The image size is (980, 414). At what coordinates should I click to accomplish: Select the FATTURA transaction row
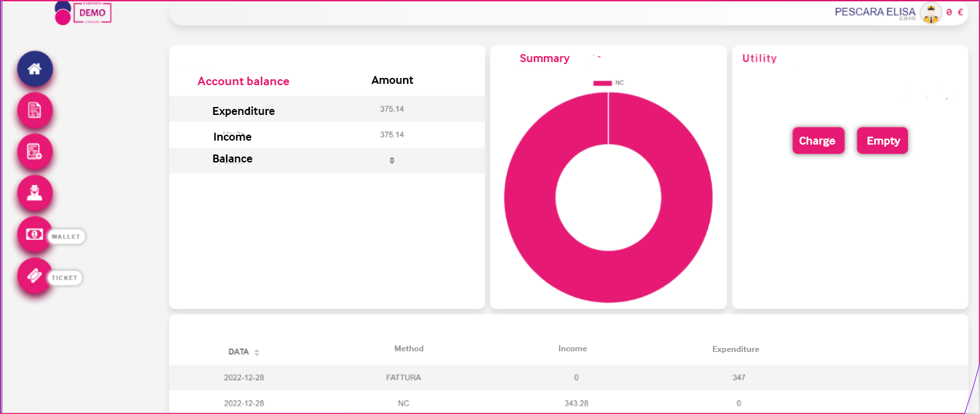click(403, 378)
